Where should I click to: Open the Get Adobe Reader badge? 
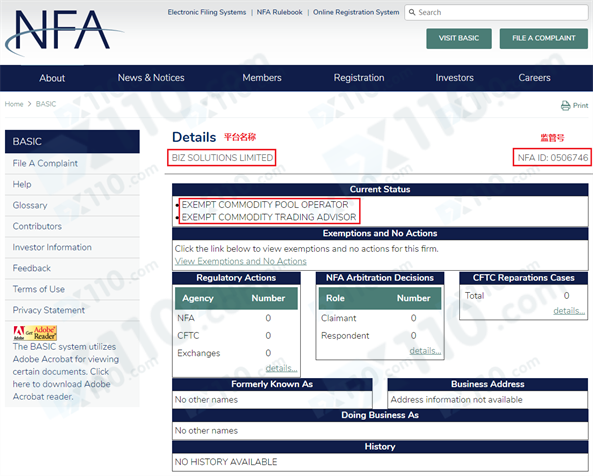[x=35, y=333]
